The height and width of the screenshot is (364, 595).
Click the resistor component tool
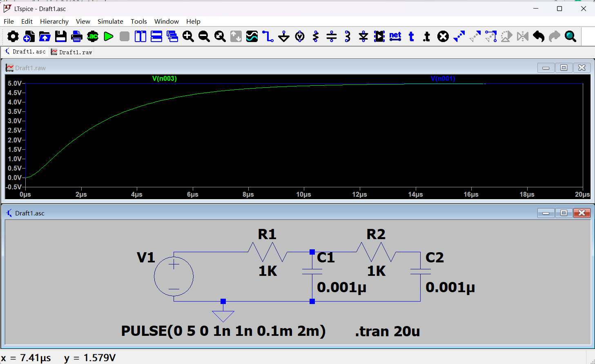coord(316,37)
